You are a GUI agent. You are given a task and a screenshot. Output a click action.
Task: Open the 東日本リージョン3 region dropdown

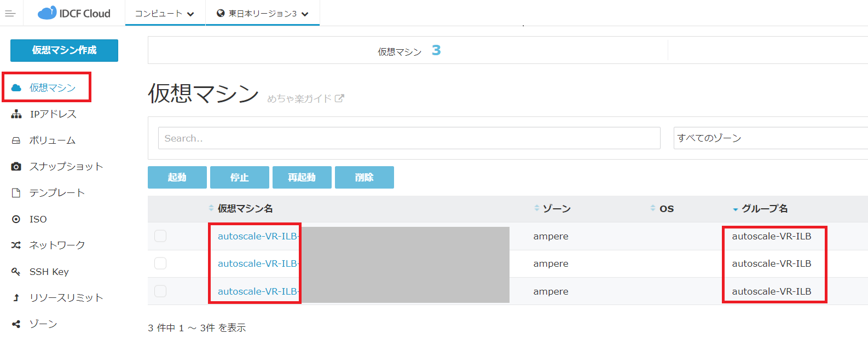click(x=263, y=14)
